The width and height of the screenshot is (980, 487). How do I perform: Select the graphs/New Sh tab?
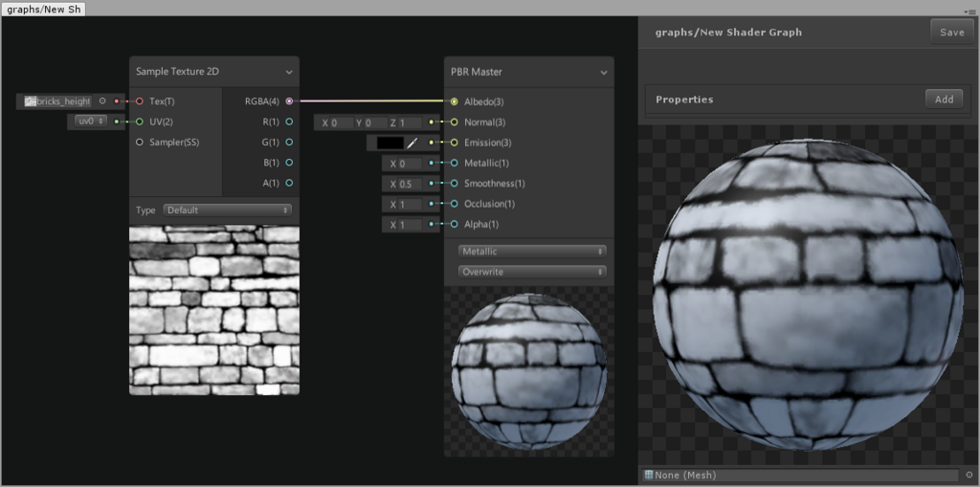43,10
